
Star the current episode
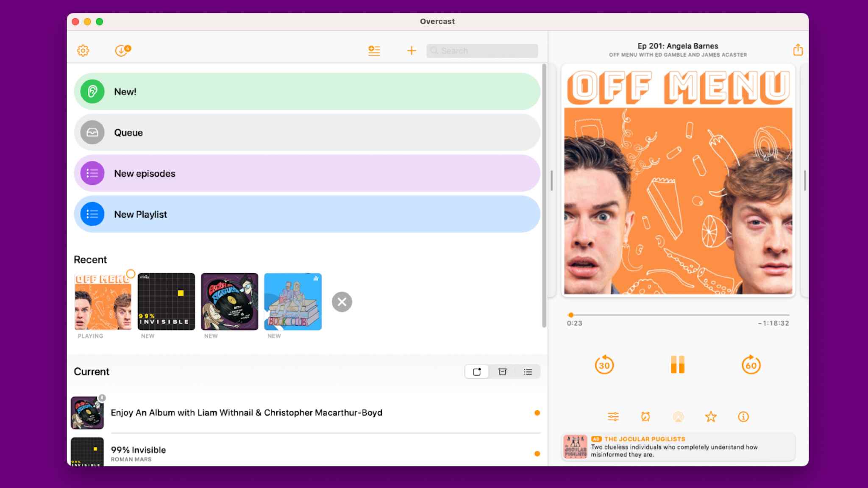point(711,416)
